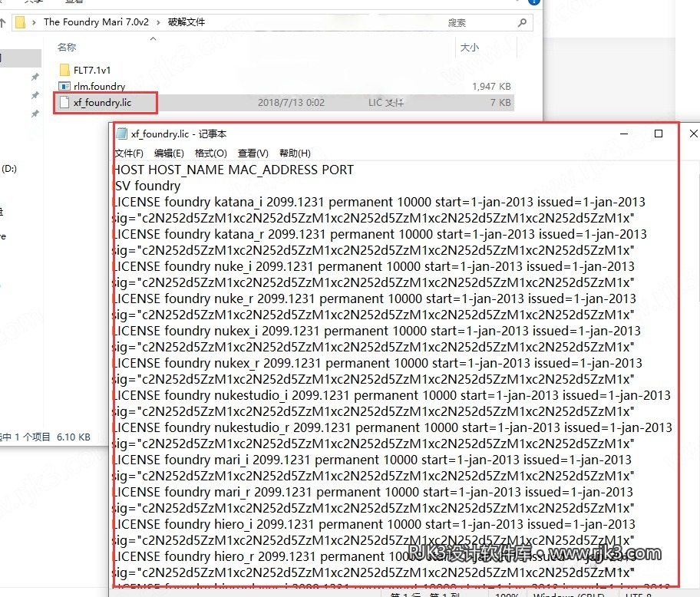Click the 'HOST HOST_NAME MAC_ADDRESS PORT' line
This screenshot has height=597, width=700.
234,170
